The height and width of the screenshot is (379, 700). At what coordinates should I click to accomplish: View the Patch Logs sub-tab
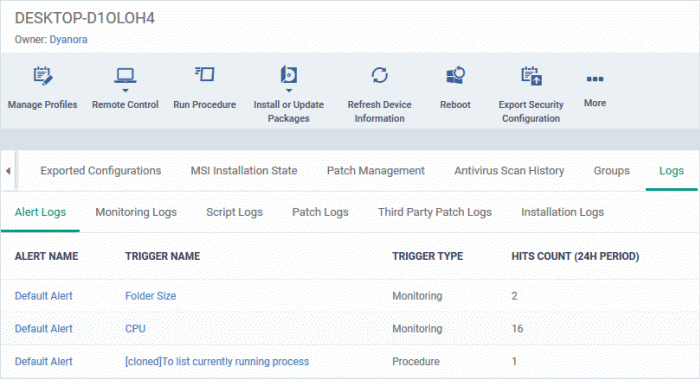point(320,212)
